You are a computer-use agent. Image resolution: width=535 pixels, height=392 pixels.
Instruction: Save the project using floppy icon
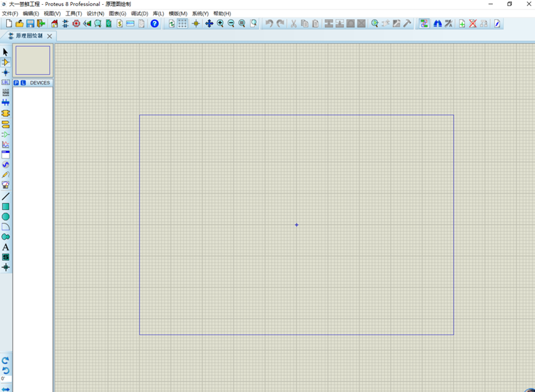pyautogui.click(x=31, y=24)
